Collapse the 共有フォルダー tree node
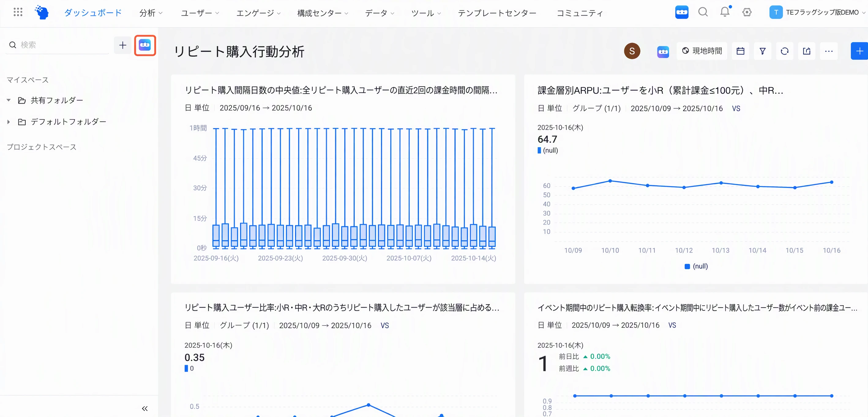The height and width of the screenshot is (417, 868). tap(9, 100)
